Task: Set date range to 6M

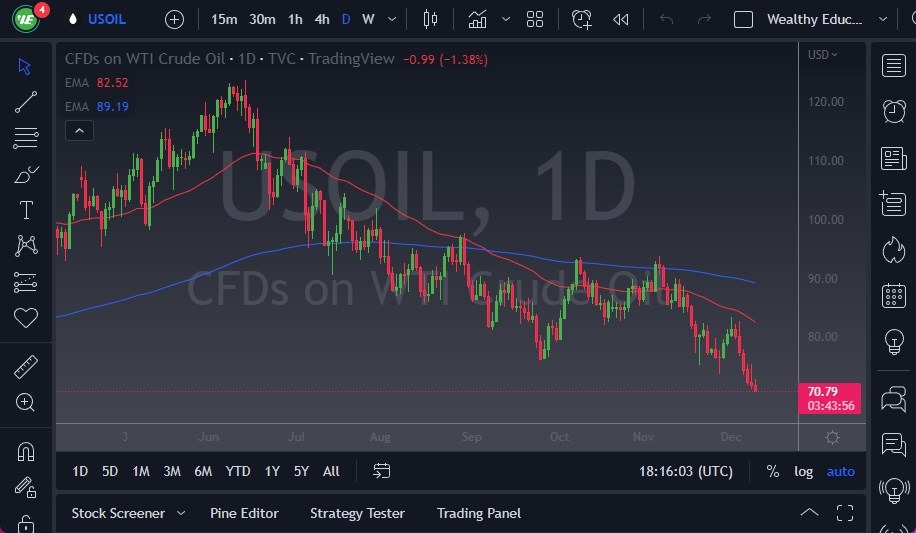Action: (203, 471)
